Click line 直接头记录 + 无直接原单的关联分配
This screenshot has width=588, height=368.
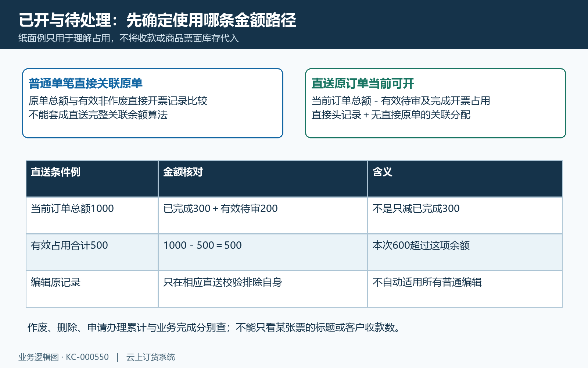(391, 115)
